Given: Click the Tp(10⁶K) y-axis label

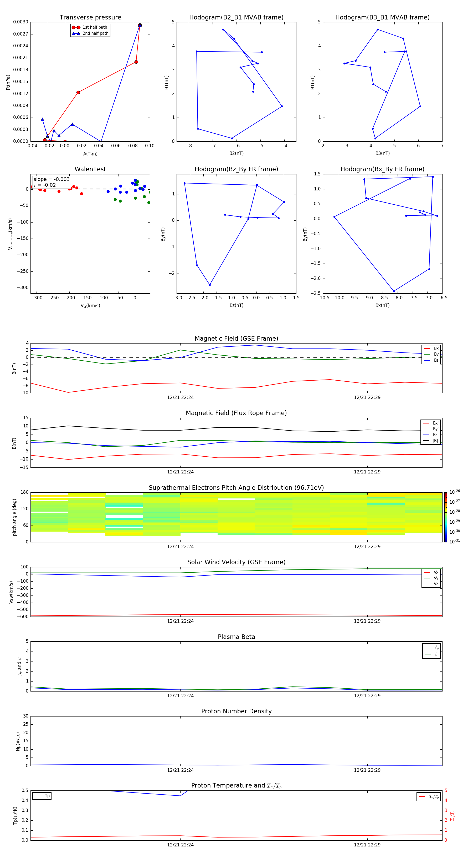Looking at the screenshot, I should point(15,815).
